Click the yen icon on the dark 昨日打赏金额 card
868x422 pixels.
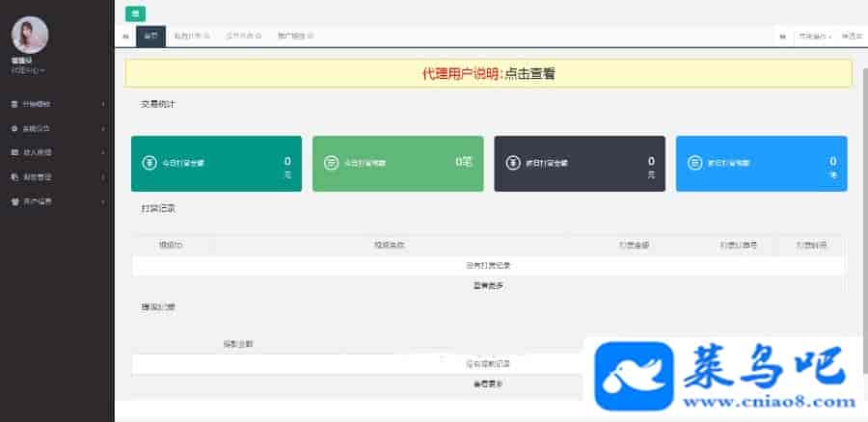click(512, 163)
